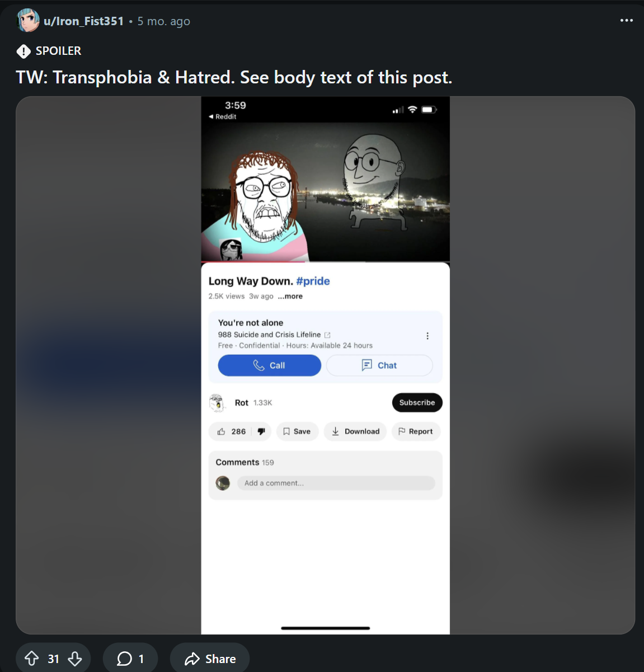
Task: Subscribe to the Rot channel
Action: pos(417,402)
